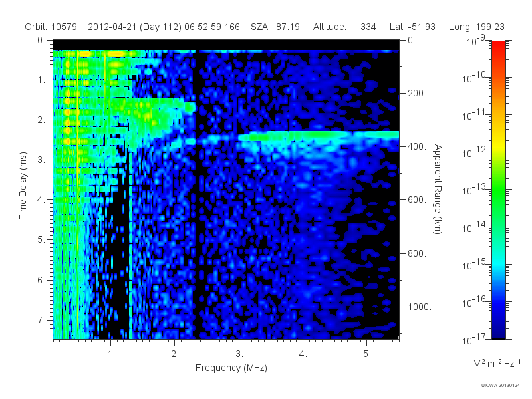Click the '1.' frequency axis tick label
This screenshot has height=399, width=532.
click(111, 354)
